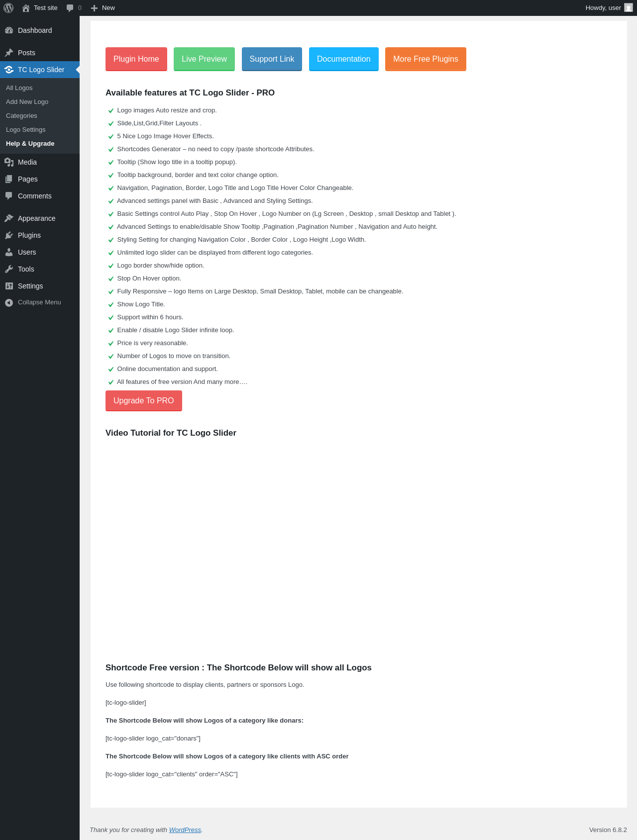
Task: Open Logo Settings submenu item
Action: pos(26,130)
